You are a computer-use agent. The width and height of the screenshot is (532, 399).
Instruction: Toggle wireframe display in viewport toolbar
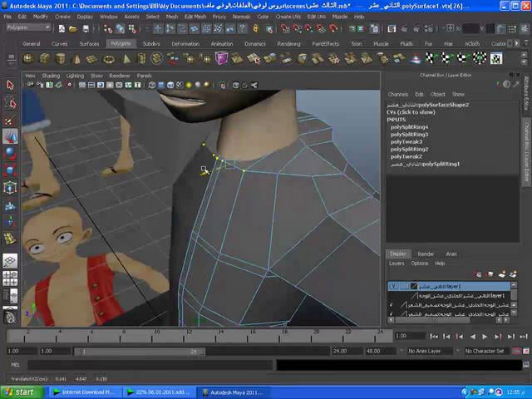point(152,85)
